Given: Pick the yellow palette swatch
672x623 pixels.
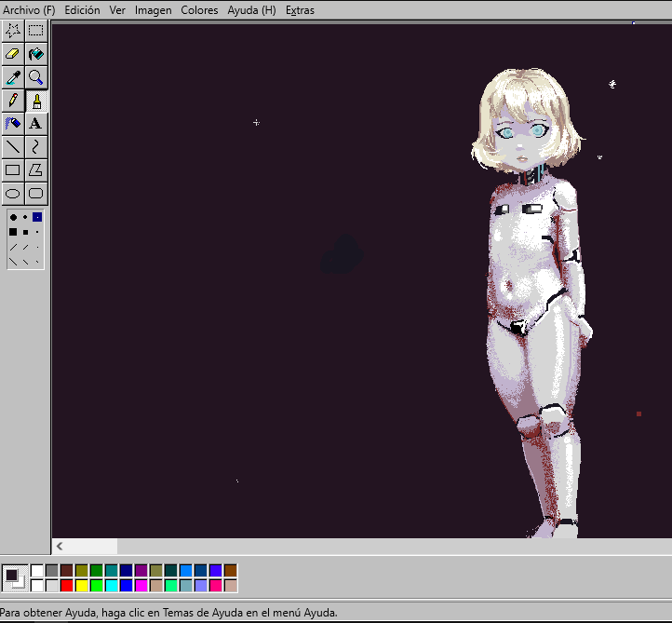Looking at the screenshot, I should [x=81, y=585].
